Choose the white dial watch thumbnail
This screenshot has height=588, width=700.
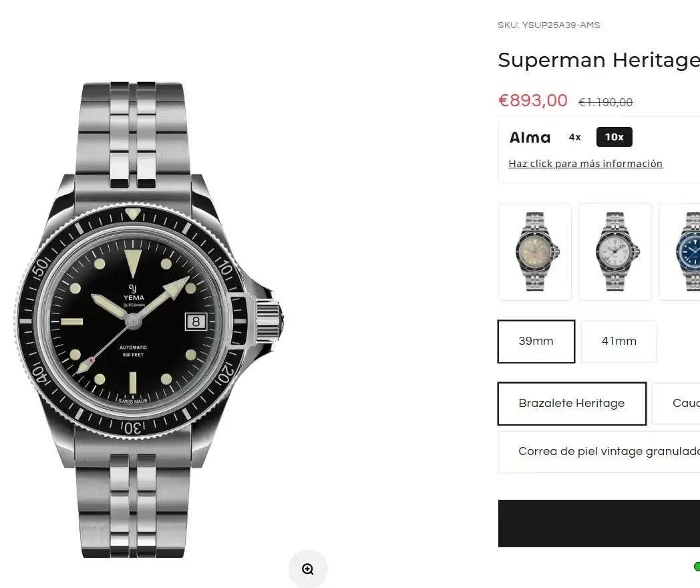pyautogui.click(x=615, y=251)
